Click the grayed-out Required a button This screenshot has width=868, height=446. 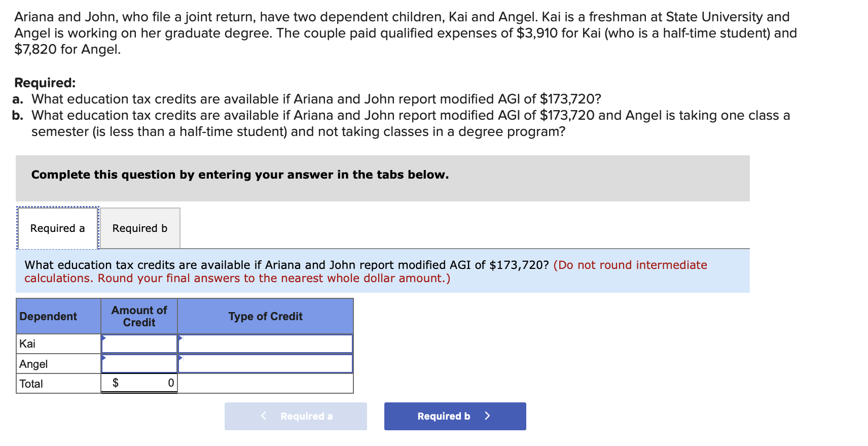coord(296,416)
